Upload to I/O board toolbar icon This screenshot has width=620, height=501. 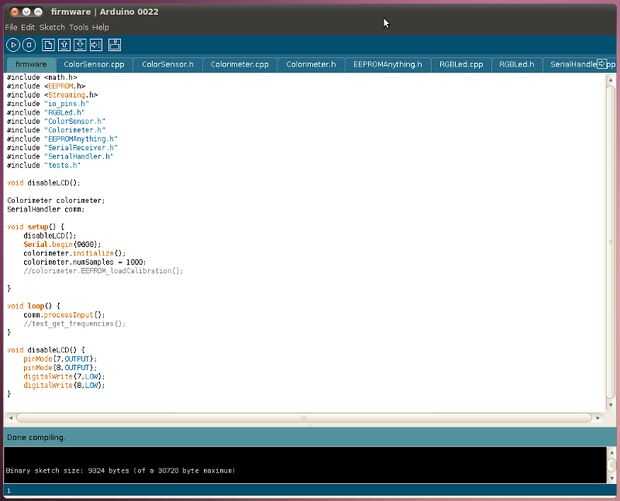96,45
